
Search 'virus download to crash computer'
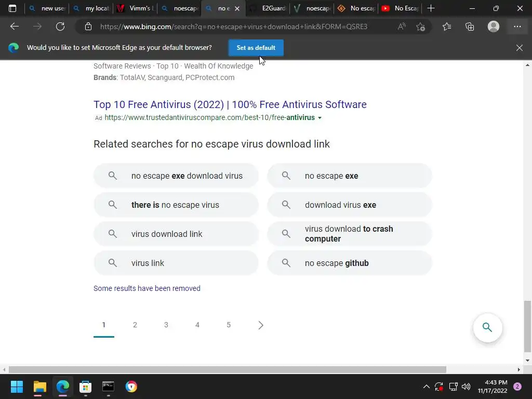[x=350, y=234]
